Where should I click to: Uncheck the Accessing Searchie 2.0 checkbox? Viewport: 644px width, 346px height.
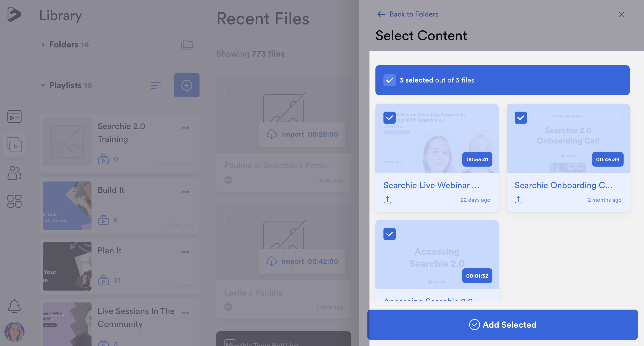[389, 234]
